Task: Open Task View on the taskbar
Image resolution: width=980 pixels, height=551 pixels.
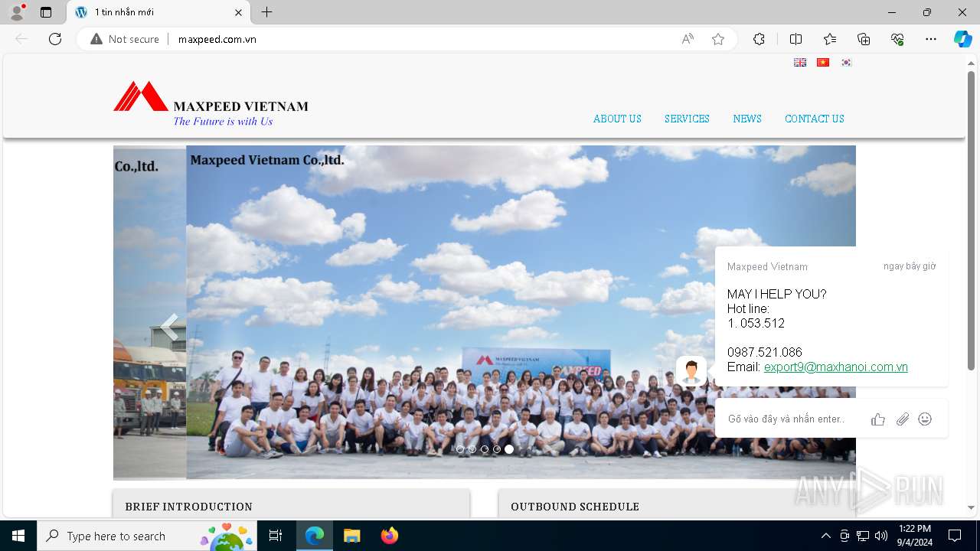Action: [x=276, y=536]
